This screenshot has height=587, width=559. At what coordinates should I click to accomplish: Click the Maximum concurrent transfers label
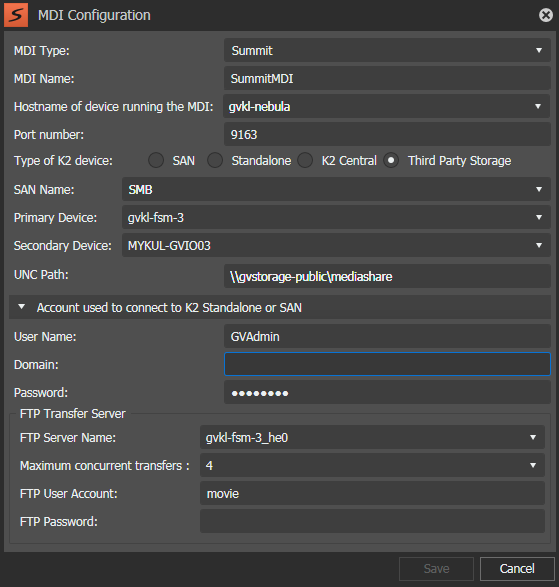pos(104,466)
